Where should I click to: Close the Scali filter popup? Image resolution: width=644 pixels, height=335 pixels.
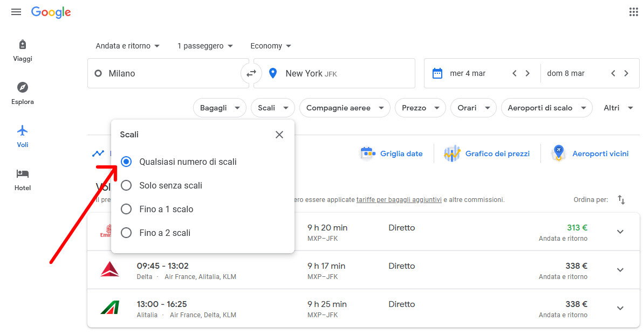click(279, 135)
